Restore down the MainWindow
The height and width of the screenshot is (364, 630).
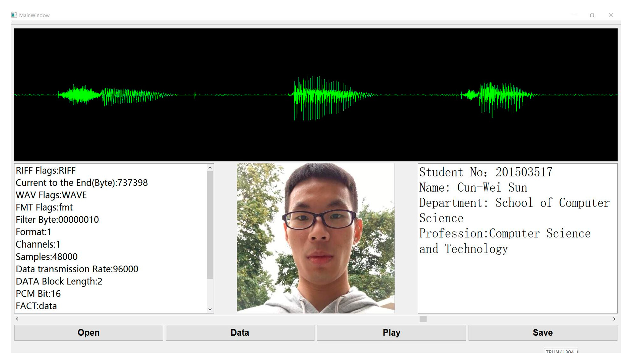click(x=592, y=15)
